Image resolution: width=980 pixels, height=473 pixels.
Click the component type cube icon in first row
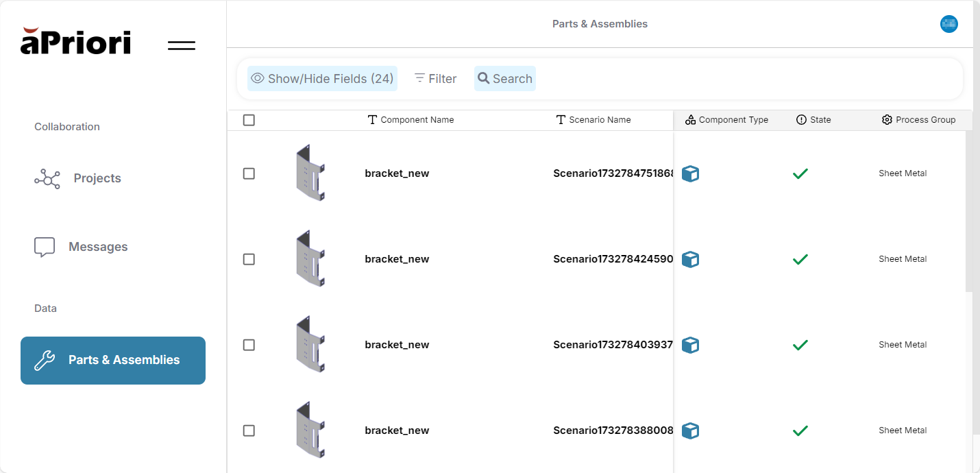(690, 173)
